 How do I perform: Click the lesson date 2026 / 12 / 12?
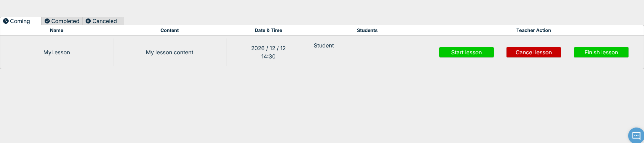coord(268,48)
